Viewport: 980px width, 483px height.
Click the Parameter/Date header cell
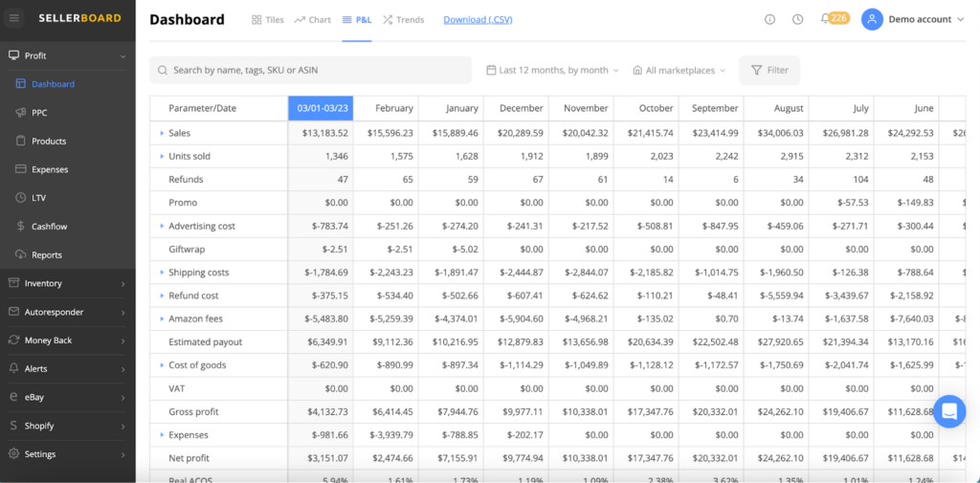[x=219, y=108]
